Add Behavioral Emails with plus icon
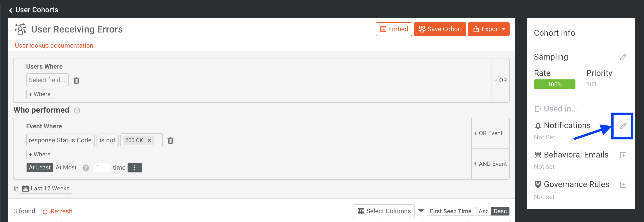The image size is (644, 222). [x=623, y=155]
